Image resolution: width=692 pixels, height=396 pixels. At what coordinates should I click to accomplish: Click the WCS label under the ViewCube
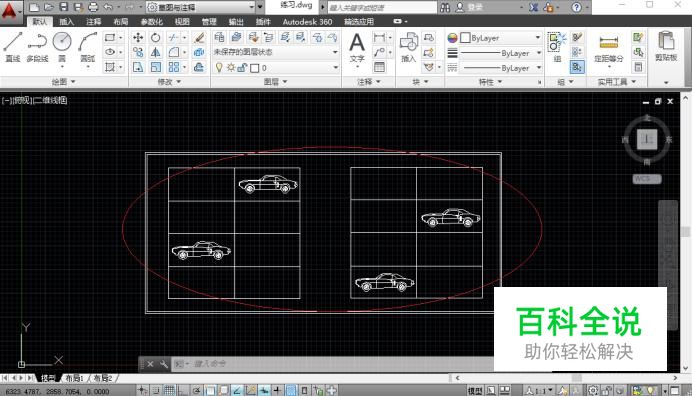[x=647, y=179]
